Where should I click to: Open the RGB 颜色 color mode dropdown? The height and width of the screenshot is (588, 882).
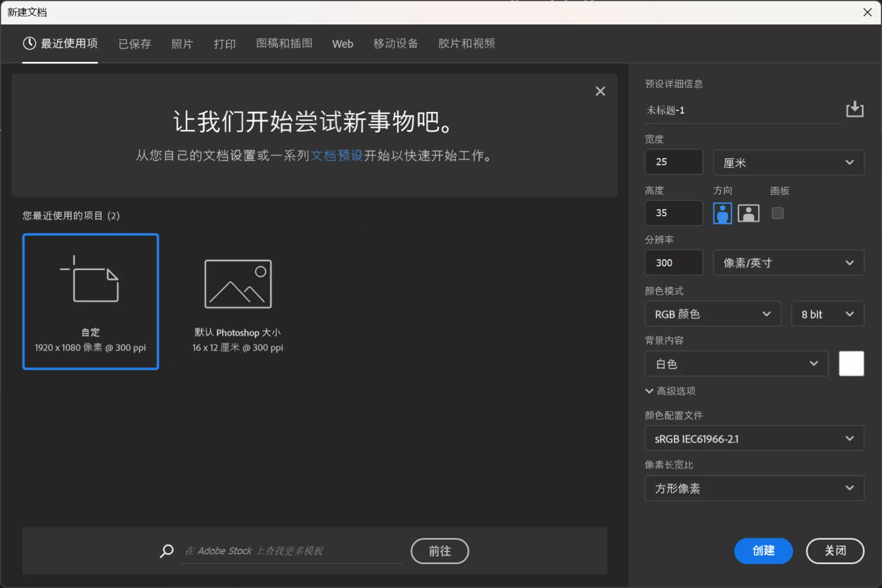click(712, 314)
